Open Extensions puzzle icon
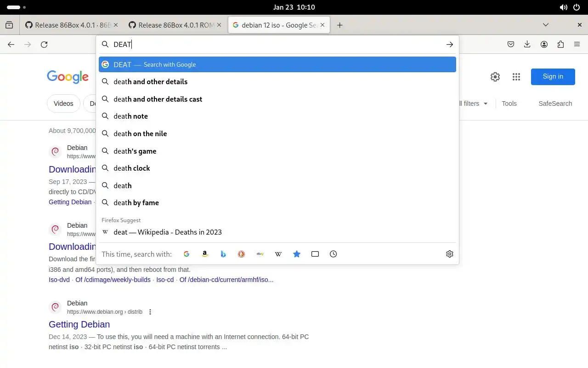The width and height of the screenshot is (588, 368). pos(560,45)
